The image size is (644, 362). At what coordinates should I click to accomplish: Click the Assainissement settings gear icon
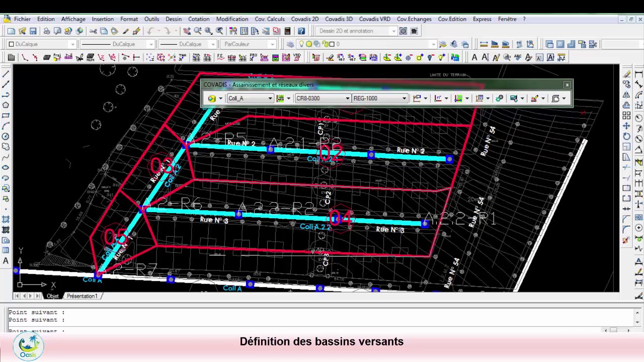(499, 99)
